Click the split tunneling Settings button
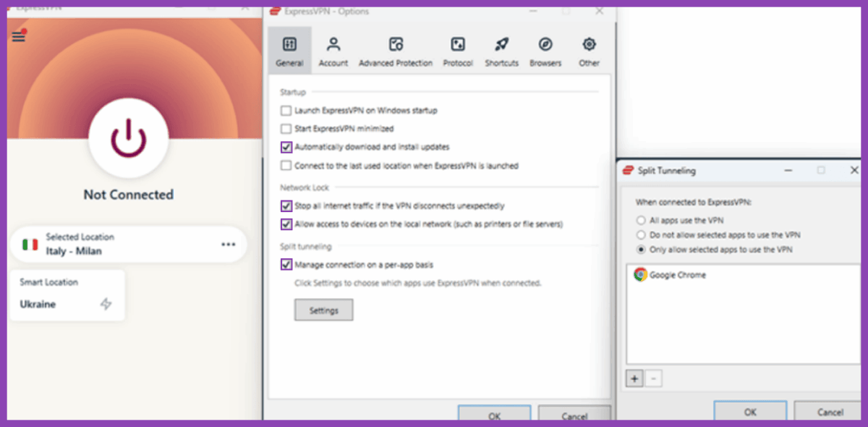This screenshot has height=427, width=868. point(323,310)
